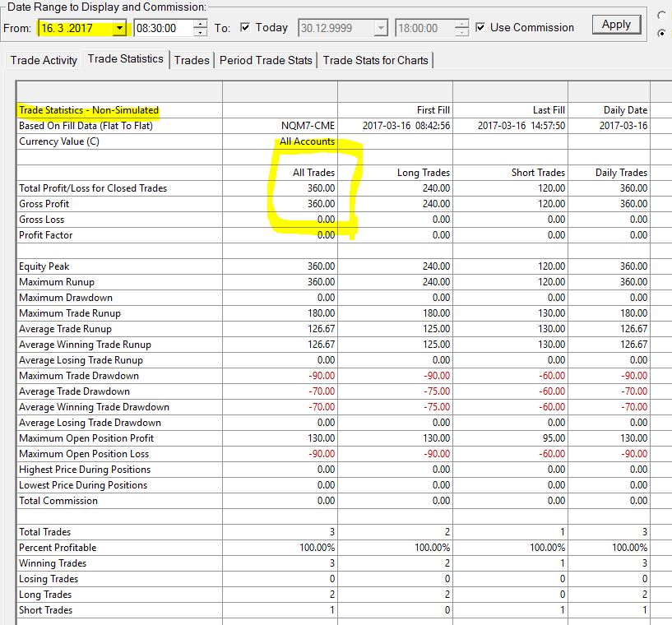The height and width of the screenshot is (625, 672).
Task: Select the Maximum Trade Drawdown row label
Action: coord(79,376)
